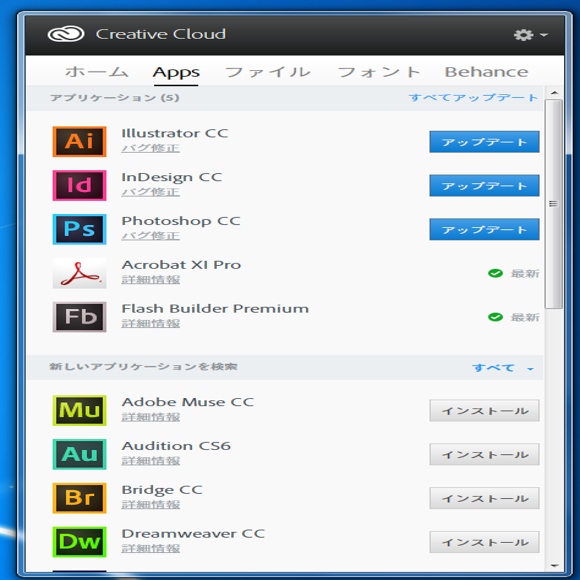Screen dimensions: 580x580
Task: Click the すべてアップデート link
Action: [473, 98]
